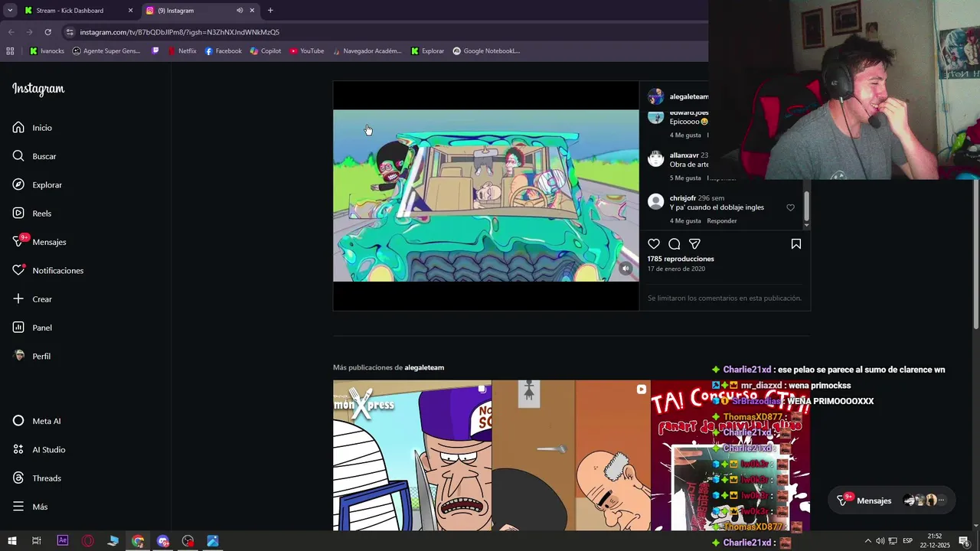
Task: Open AI Studio icon
Action: [18, 449]
